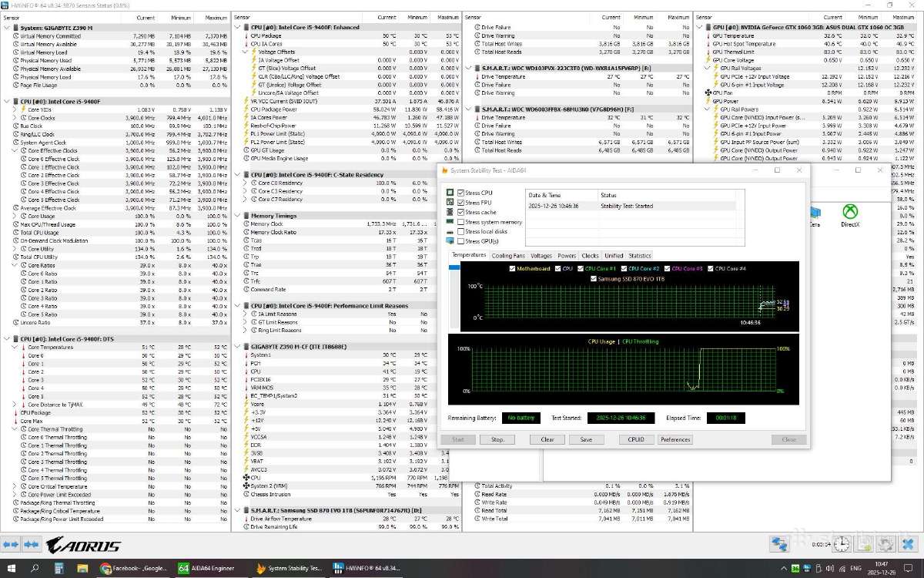Viewport: 924px width, 578px height.
Task: Collapse the Memory Timings group
Action: (237, 216)
